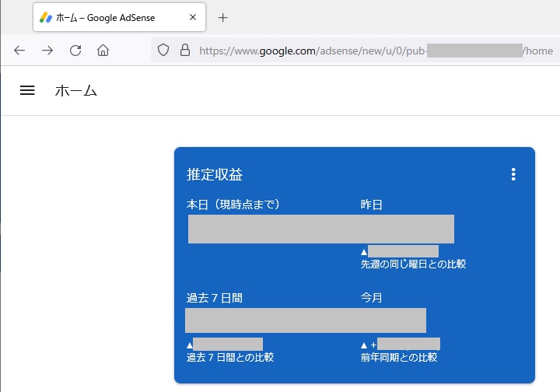The image size is (560, 392).
Task: Click the 今月 earnings label
Action: 371,298
